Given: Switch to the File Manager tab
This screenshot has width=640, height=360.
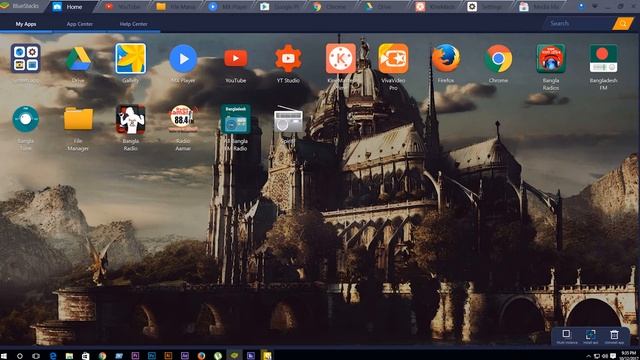Looking at the screenshot, I should coord(176,7).
